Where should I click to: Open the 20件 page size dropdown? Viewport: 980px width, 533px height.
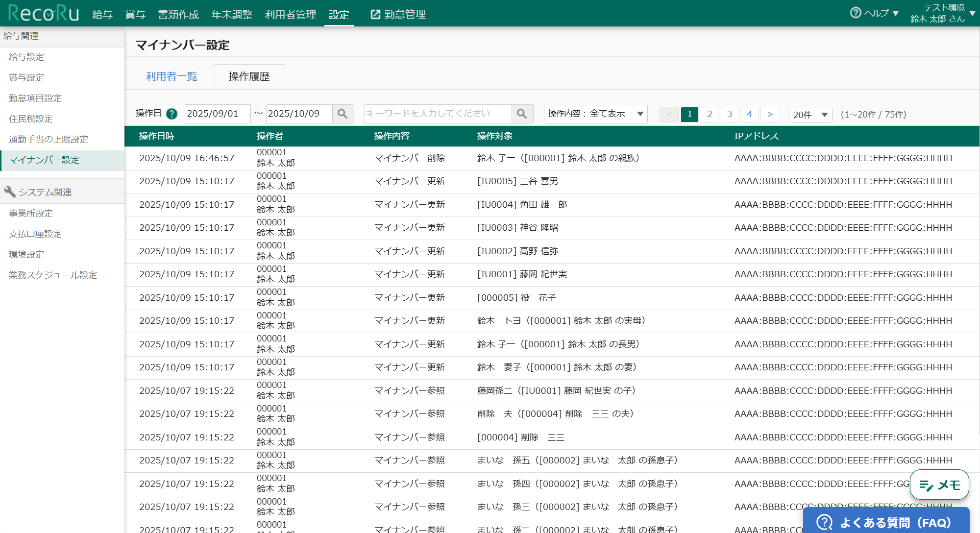[x=810, y=115]
